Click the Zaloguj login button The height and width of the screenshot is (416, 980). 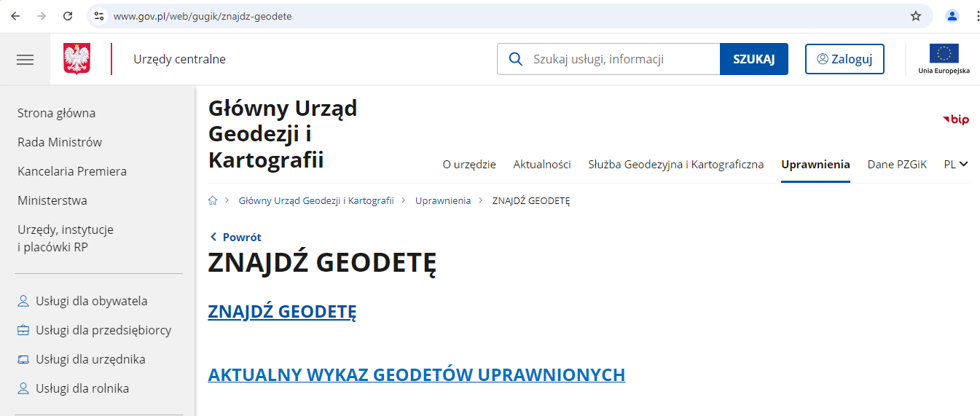844,59
